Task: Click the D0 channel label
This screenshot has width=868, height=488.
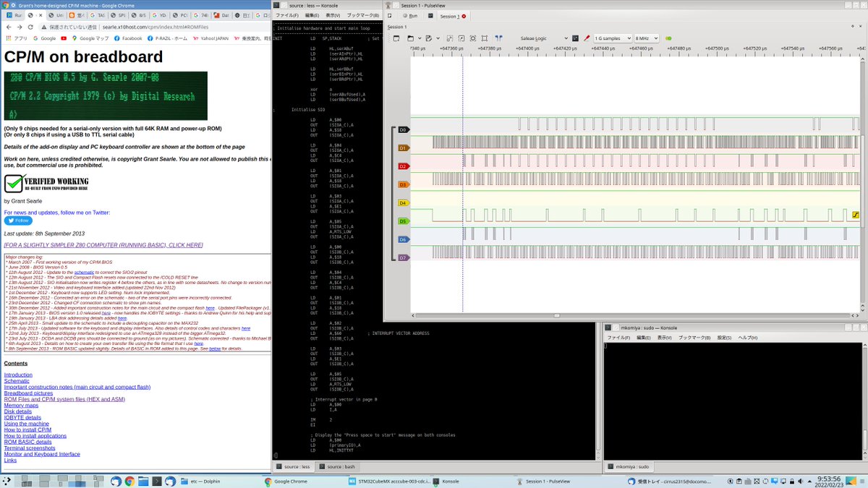Action: coord(403,130)
